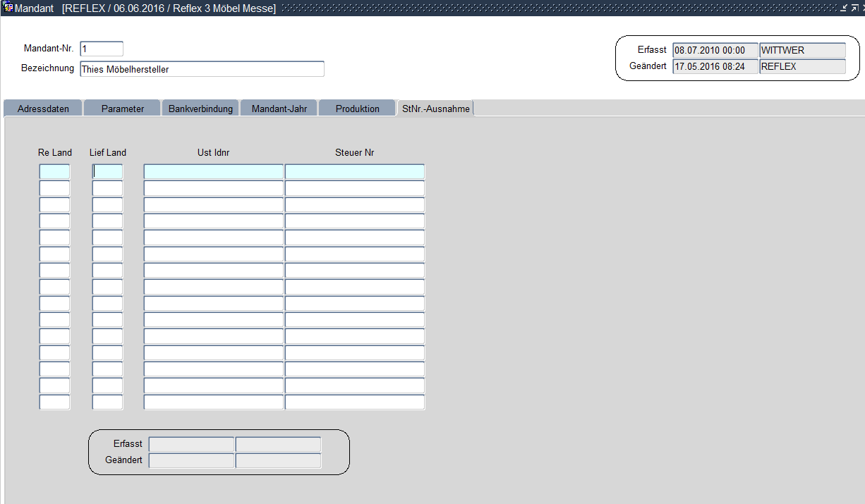Click the second row Ust Idnr field
Image resolution: width=865 pixels, height=504 pixels.
tap(213, 188)
